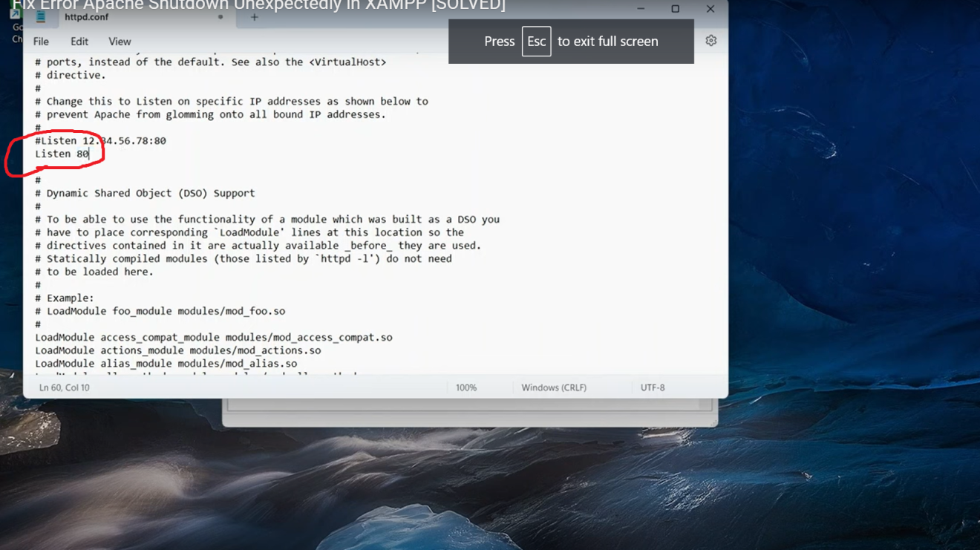980x550 pixels.
Task: Click the 100% zoom level in status bar
Action: (466, 387)
